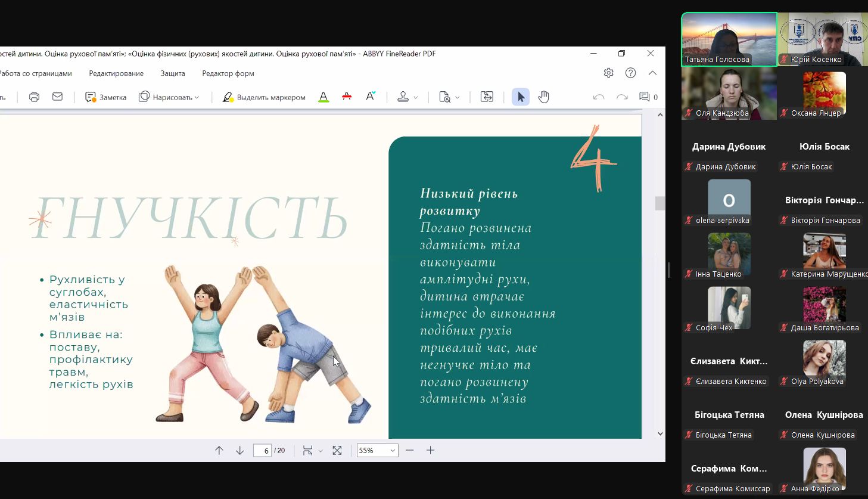Open the settings gear
The width and height of the screenshot is (868, 499).
coord(608,73)
